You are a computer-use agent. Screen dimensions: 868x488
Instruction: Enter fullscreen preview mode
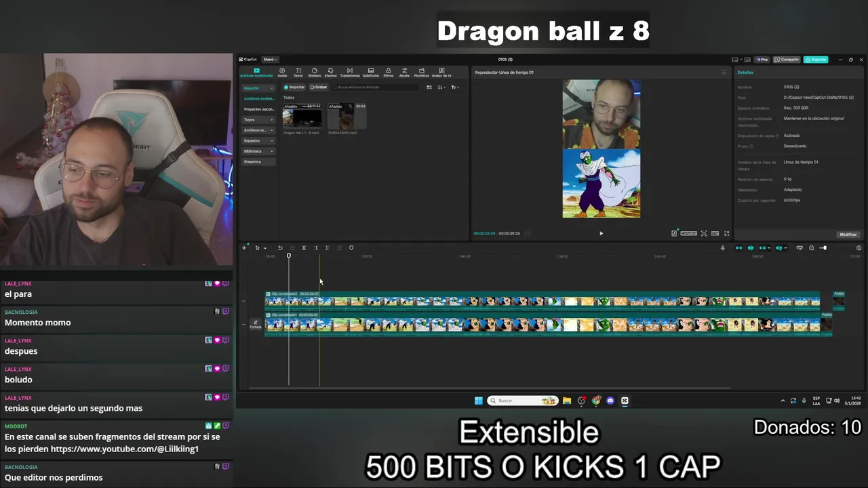pyautogui.click(x=726, y=233)
